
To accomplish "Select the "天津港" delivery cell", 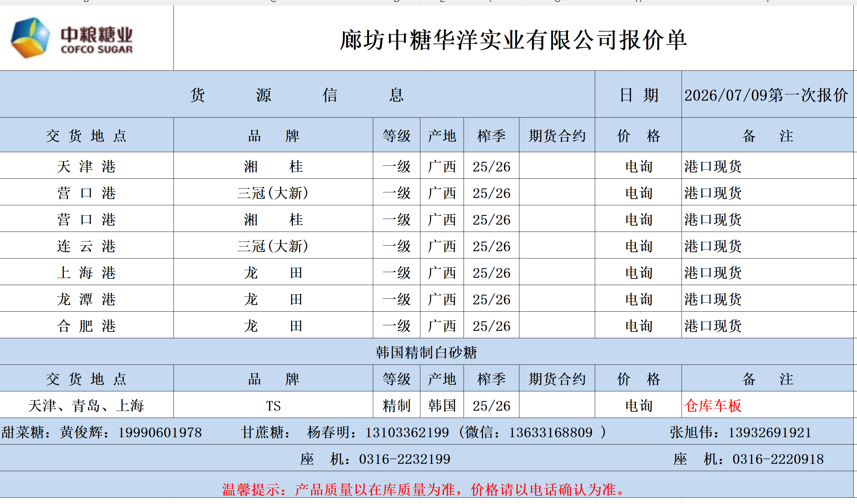I will (x=86, y=166).
